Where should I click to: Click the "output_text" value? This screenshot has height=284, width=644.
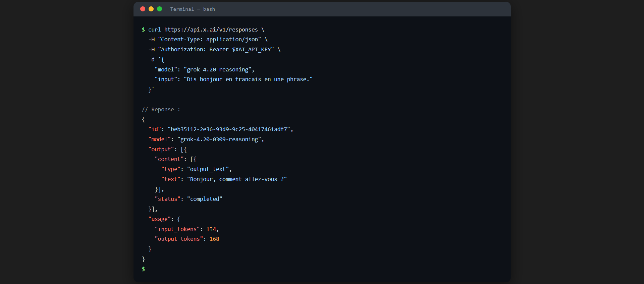(x=208, y=169)
